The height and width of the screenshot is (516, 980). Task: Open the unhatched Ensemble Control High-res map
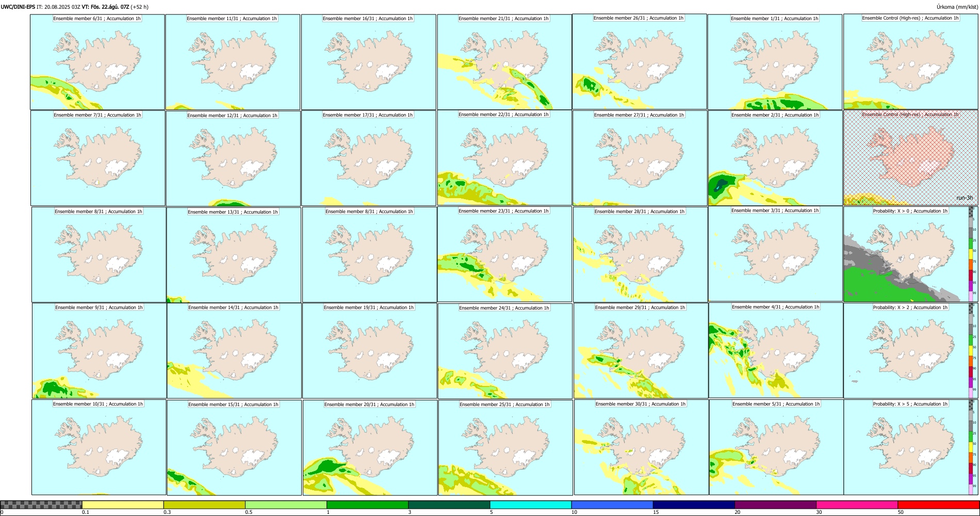(x=910, y=61)
